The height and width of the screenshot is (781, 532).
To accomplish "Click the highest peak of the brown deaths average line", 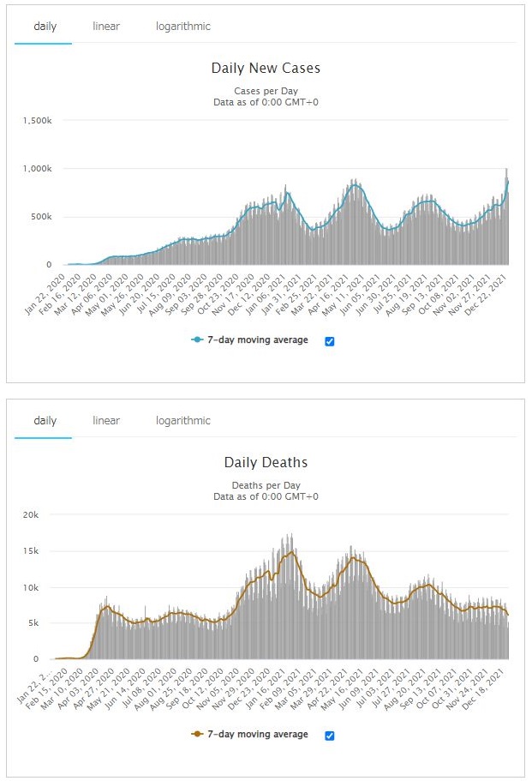I will (291, 552).
